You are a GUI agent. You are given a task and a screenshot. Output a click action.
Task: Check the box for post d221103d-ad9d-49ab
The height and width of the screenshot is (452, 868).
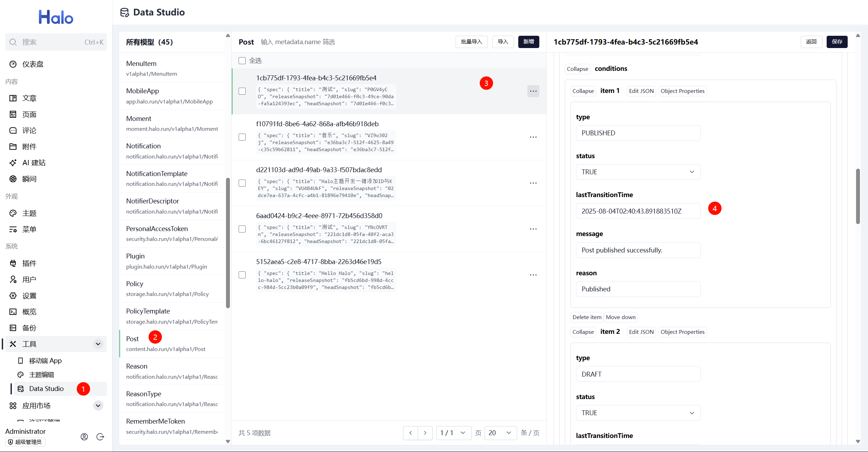coord(242,183)
